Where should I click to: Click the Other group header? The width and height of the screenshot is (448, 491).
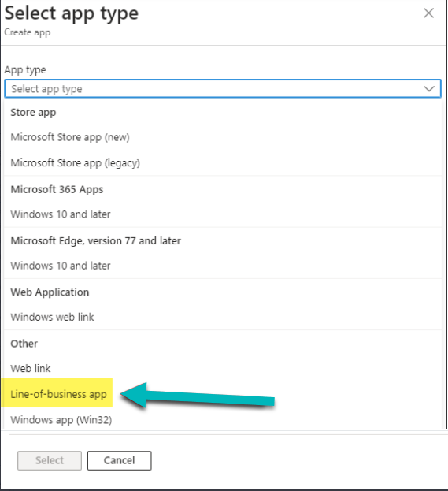pyautogui.click(x=24, y=343)
